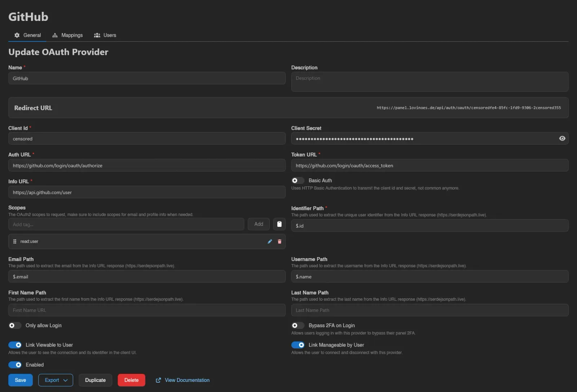Viewport: 577px width, 392px height.
Task: Toggle the Basic Auth switch
Action: pos(298,180)
